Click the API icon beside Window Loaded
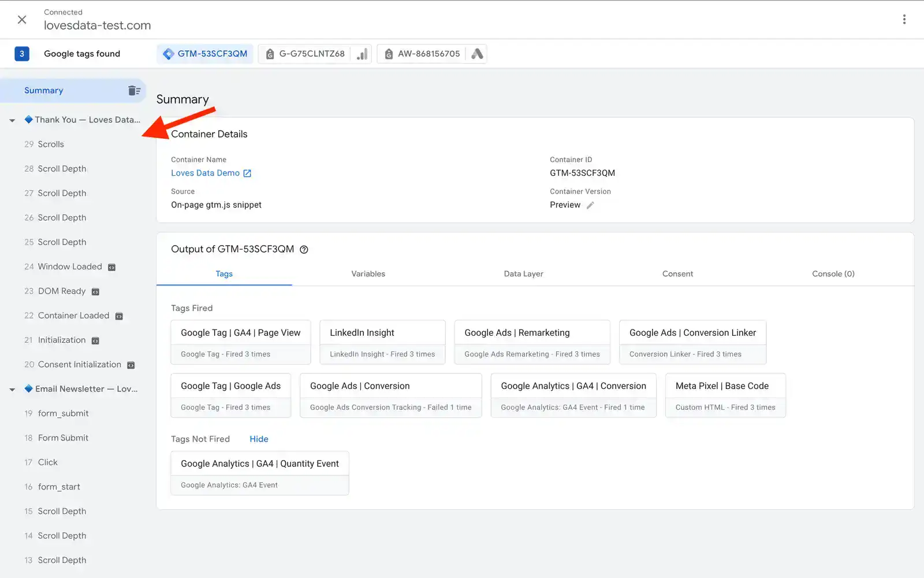 coord(112,267)
